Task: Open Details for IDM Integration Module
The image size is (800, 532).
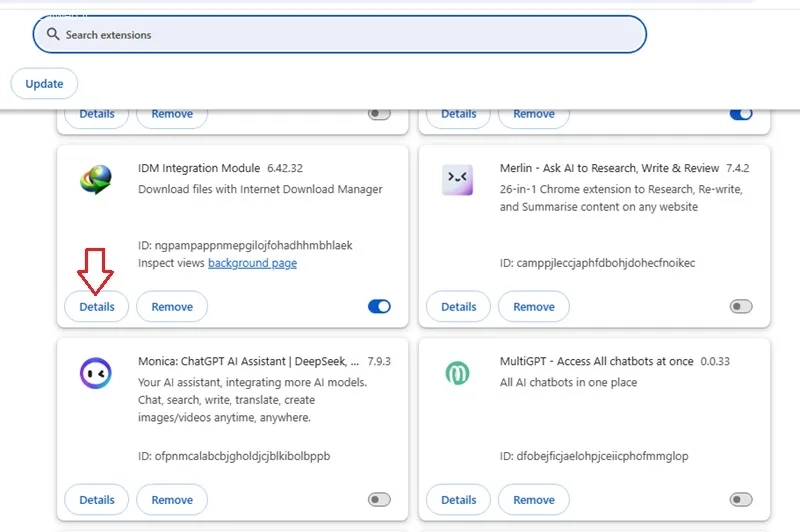Action: click(96, 307)
